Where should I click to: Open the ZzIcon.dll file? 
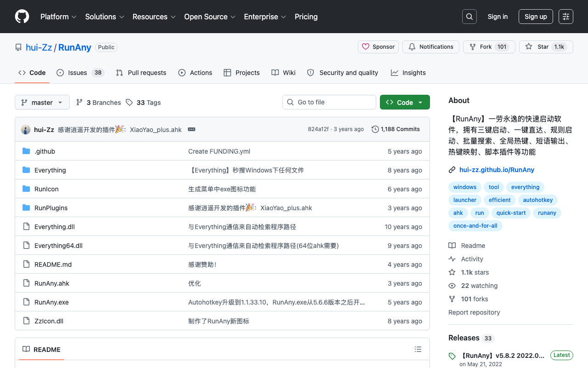coord(49,321)
